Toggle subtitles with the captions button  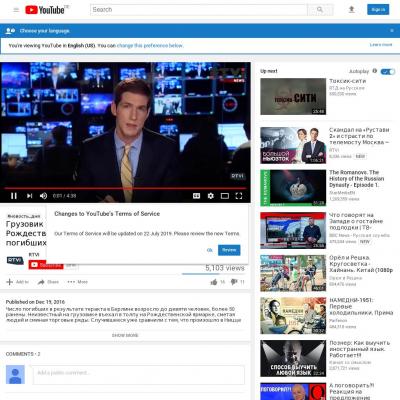[197, 196]
